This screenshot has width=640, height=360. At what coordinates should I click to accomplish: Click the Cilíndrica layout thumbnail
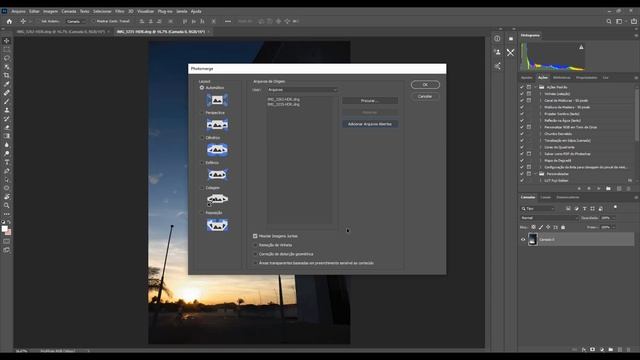pos(217,150)
